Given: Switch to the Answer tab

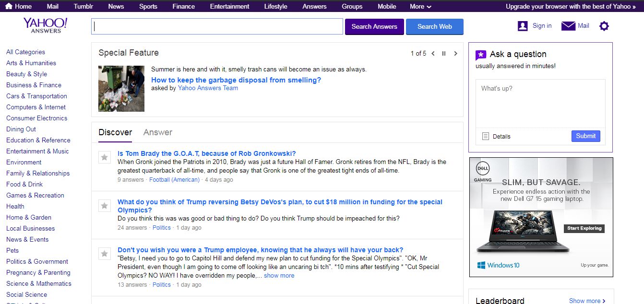Looking at the screenshot, I should [157, 132].
